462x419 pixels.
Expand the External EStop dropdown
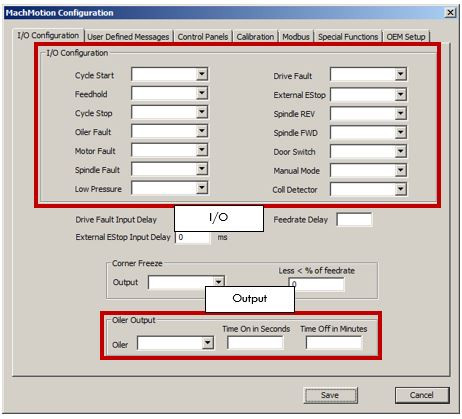[368, 95]
